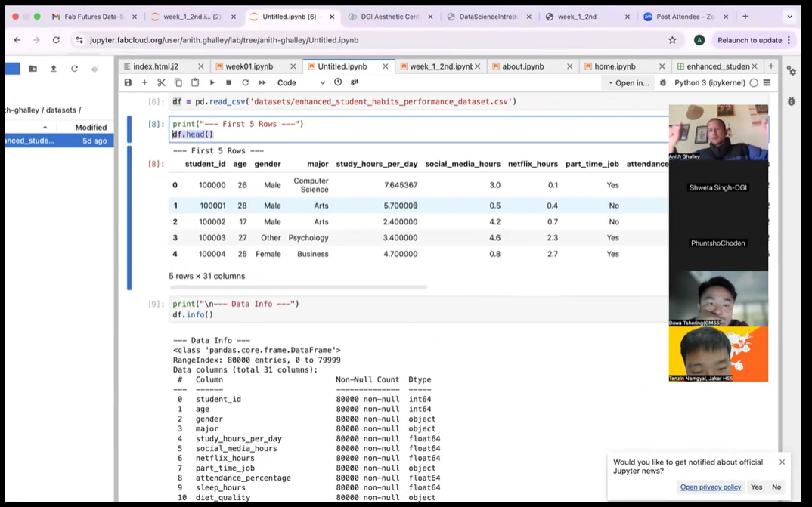Click the git button in notebook toolbar
Image resolution: width=812 pixels, height=507 pixels.
[x=355, y=82]
